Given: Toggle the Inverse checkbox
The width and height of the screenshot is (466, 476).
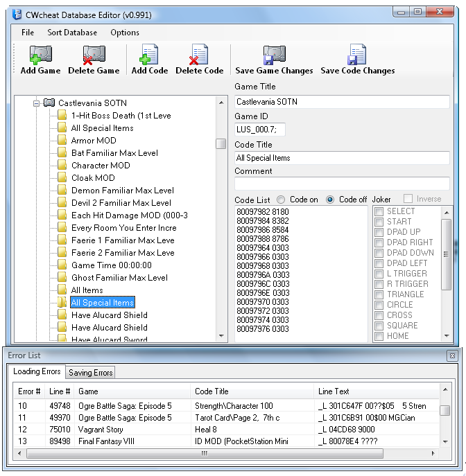Looking at the screenshot, I should pyautogui.click(x=408, y=199).
